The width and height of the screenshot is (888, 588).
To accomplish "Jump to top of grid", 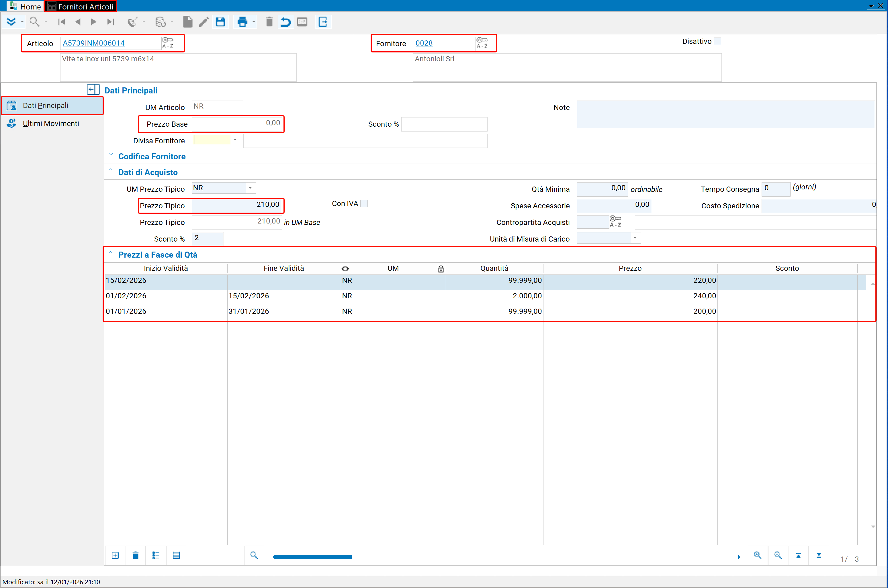I will (798, 555).
